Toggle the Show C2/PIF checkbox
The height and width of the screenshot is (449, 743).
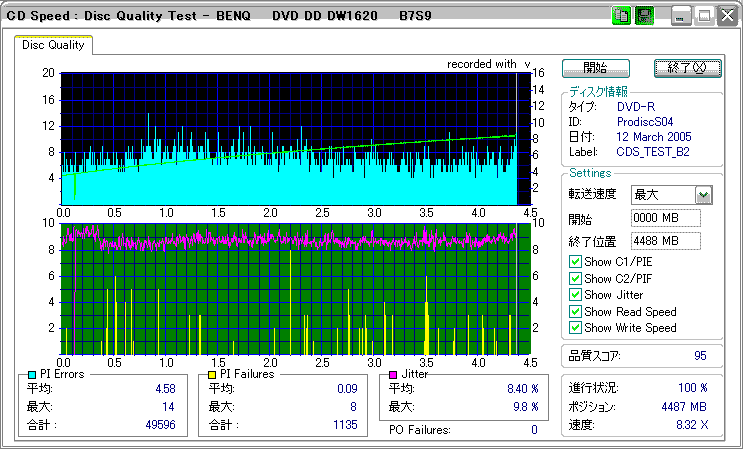[x=575, y=278]
